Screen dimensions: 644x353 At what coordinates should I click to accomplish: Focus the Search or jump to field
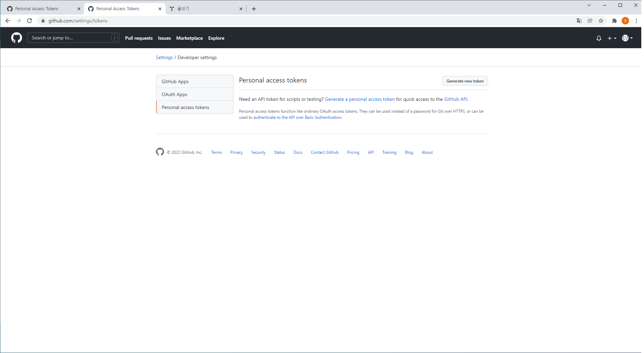tap(73, 38)
